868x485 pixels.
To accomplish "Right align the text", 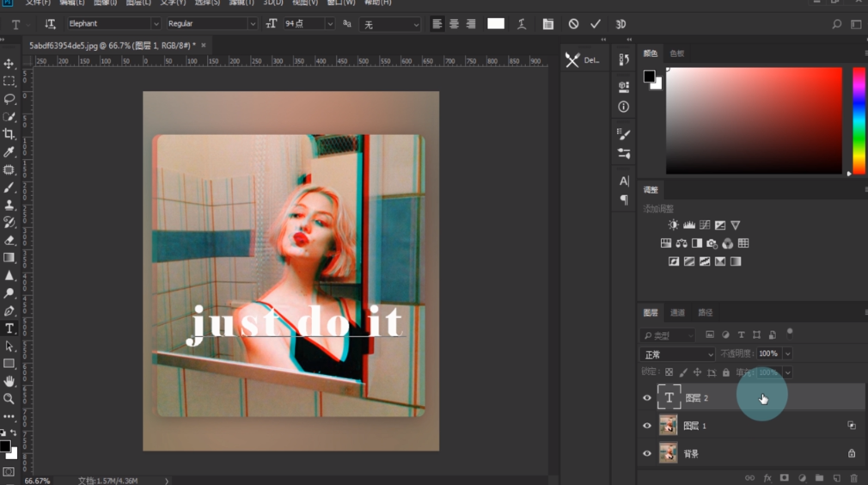I will click(x=471, y=24).
